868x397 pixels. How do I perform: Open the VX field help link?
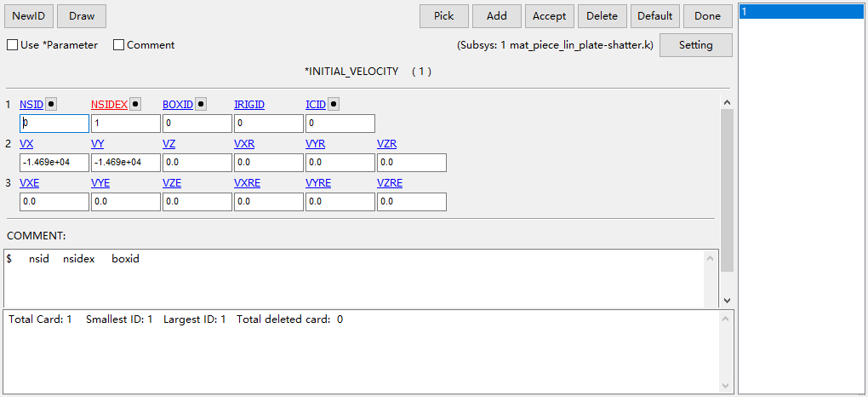click(26, 144)
